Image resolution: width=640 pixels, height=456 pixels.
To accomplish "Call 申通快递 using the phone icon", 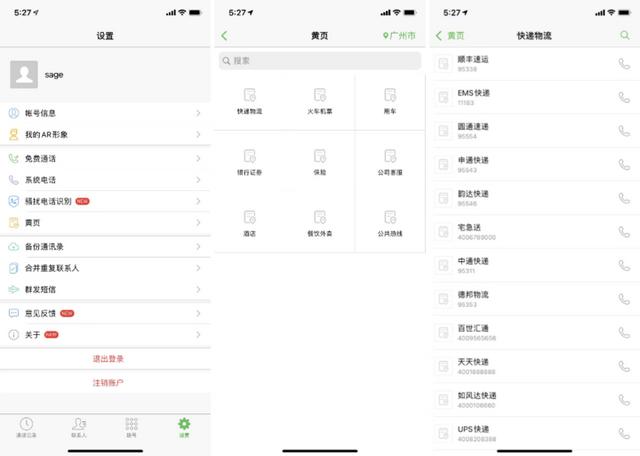I will (x=624, y=165).
